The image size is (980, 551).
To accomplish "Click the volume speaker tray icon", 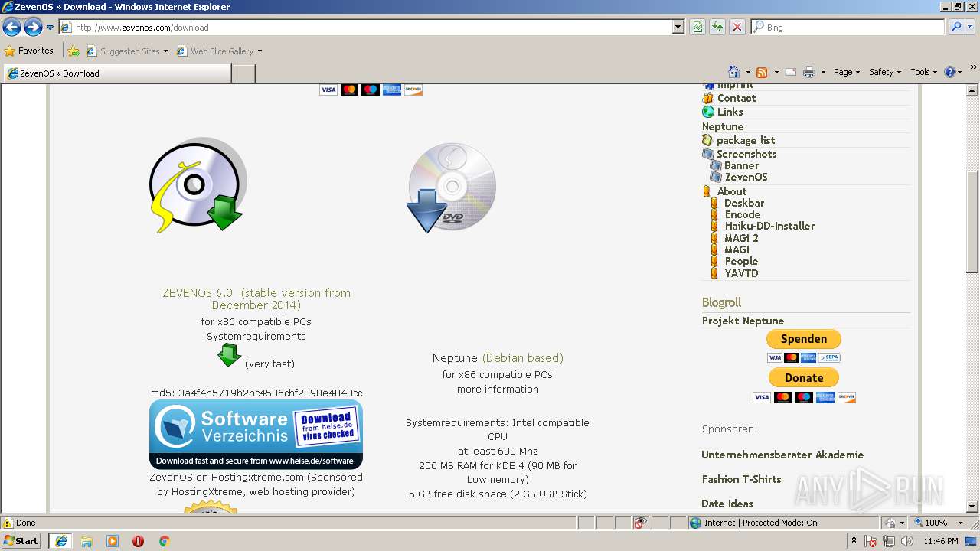I will pos(906,541).
